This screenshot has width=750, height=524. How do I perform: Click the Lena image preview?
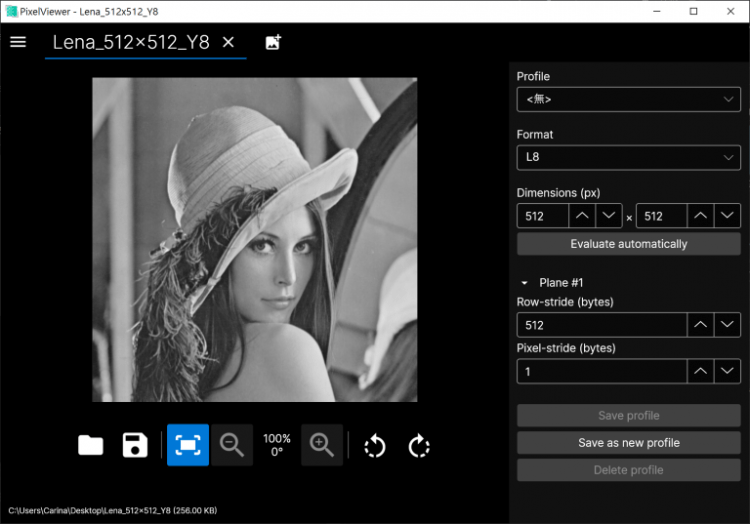254,240
